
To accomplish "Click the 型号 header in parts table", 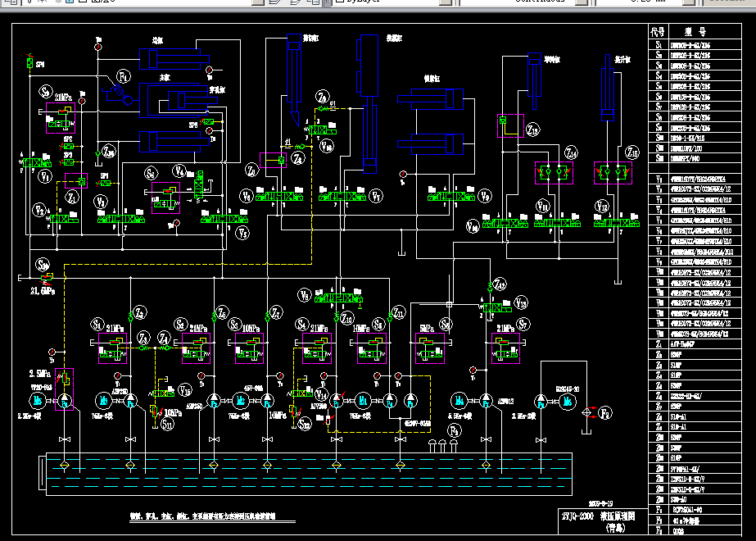I will (x=701, y=31).
